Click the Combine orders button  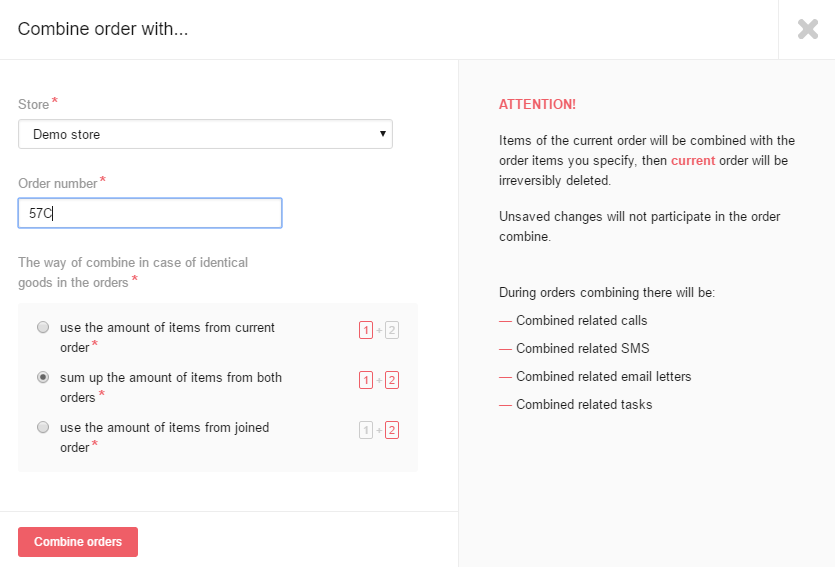click(x=78, y=542)
